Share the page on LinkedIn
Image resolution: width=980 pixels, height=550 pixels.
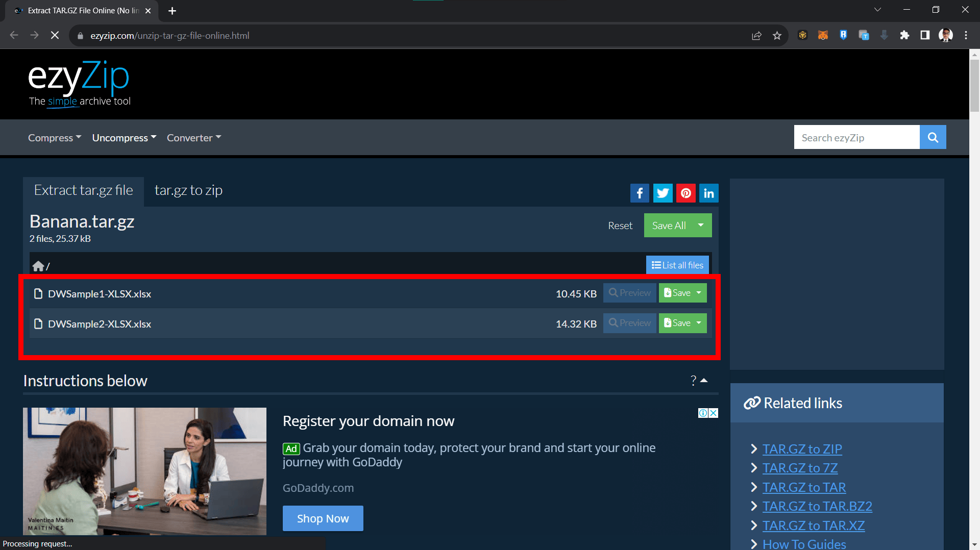pyautogui.click(x=708, y=193)
